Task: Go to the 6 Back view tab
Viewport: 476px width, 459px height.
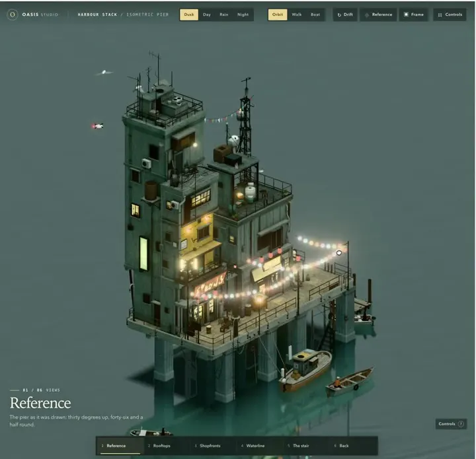Action: click(353, 446)
